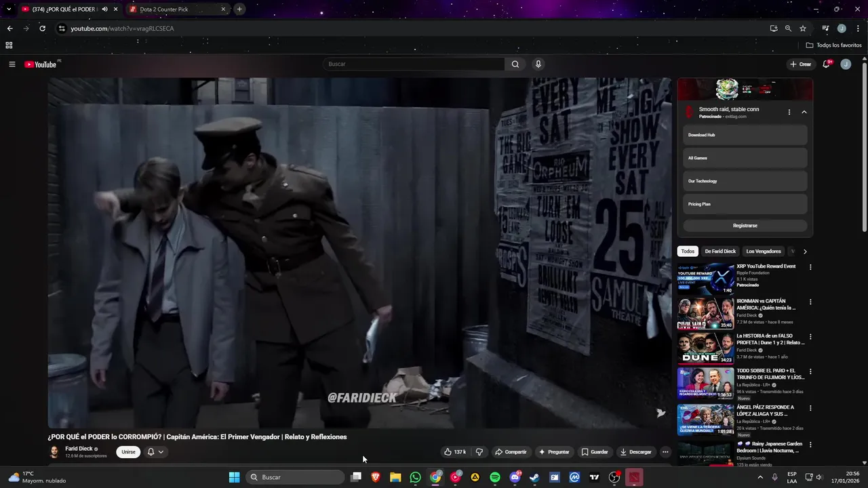The image size is (868, 488).
Task: Select the Los Vengadores filter chip
Action: 764,251
